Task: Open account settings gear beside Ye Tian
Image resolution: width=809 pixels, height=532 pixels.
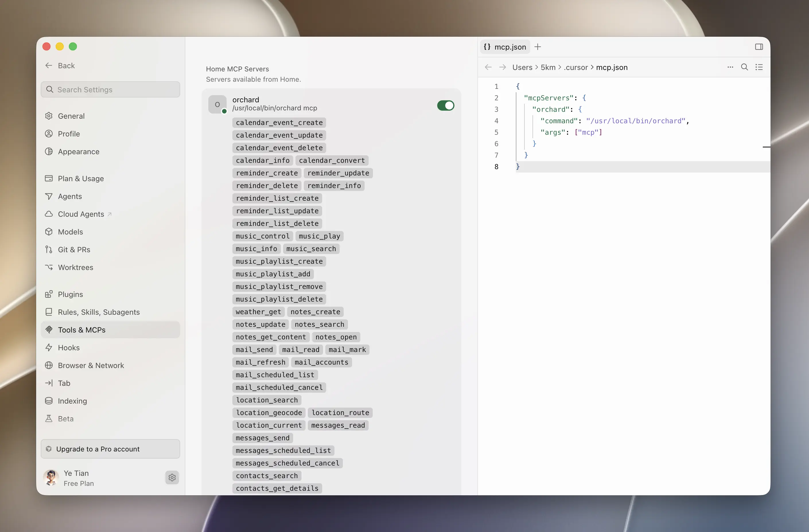Action: tap(172, 477)
